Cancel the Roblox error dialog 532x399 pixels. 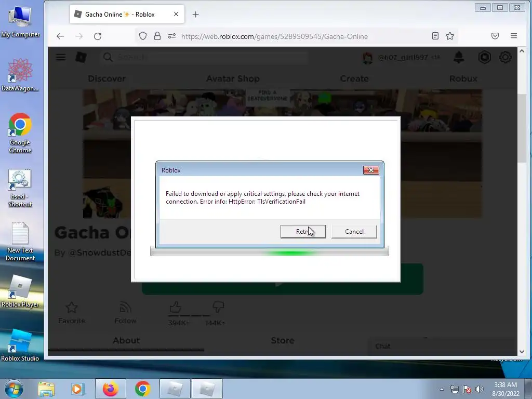tap(354, 232)
